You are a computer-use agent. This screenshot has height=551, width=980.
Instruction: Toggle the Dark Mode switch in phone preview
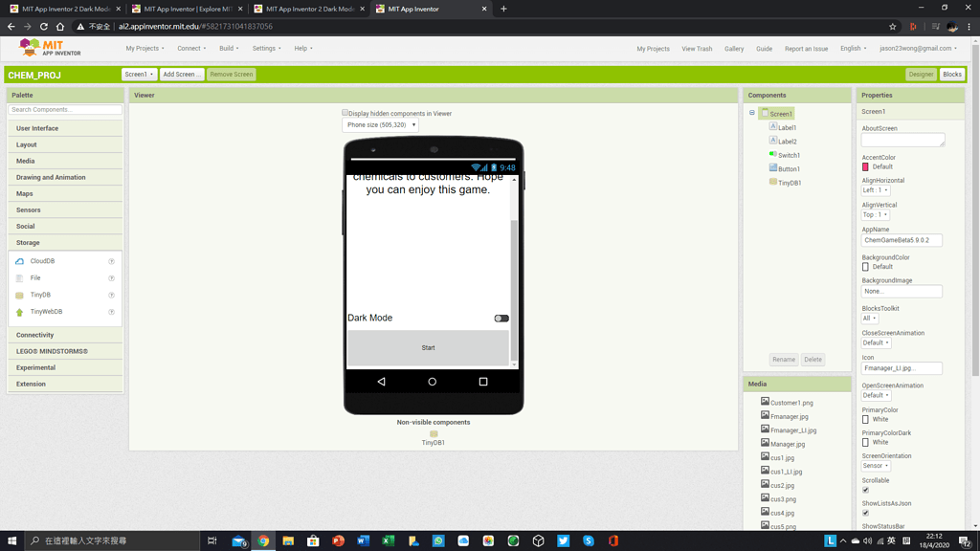[500, 318]
